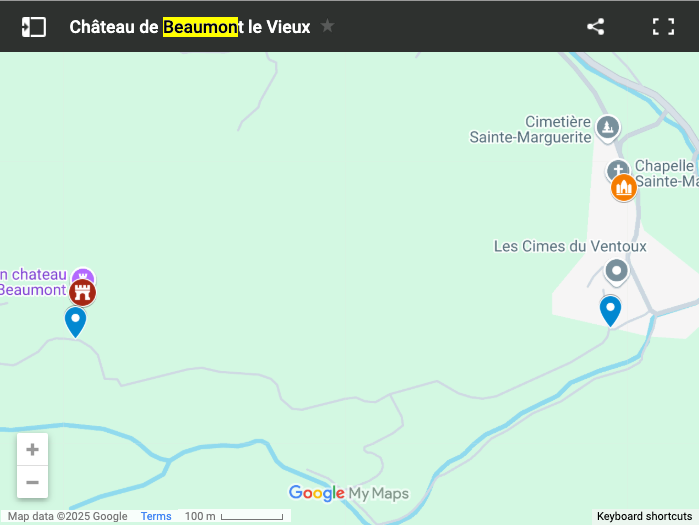Viewport: 699px width, 525px height.
Task: Open the side panel toggle icon
Action: tap(34, 27)
